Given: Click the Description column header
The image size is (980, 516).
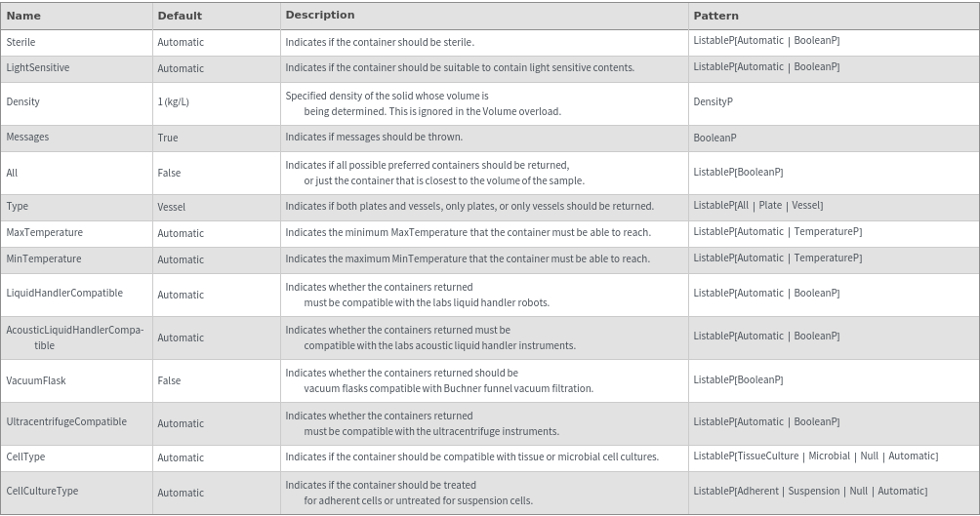Looking at the screenshot, I should click(320, 16).
